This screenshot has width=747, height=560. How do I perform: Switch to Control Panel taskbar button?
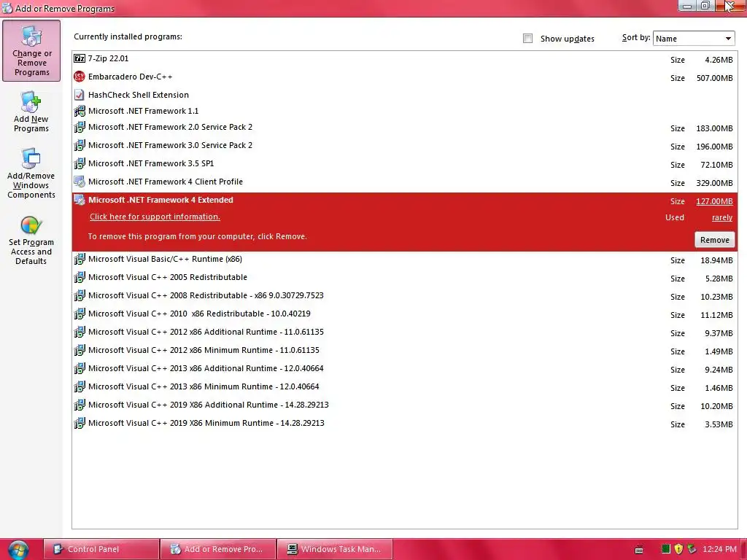[x=101, y=549]
